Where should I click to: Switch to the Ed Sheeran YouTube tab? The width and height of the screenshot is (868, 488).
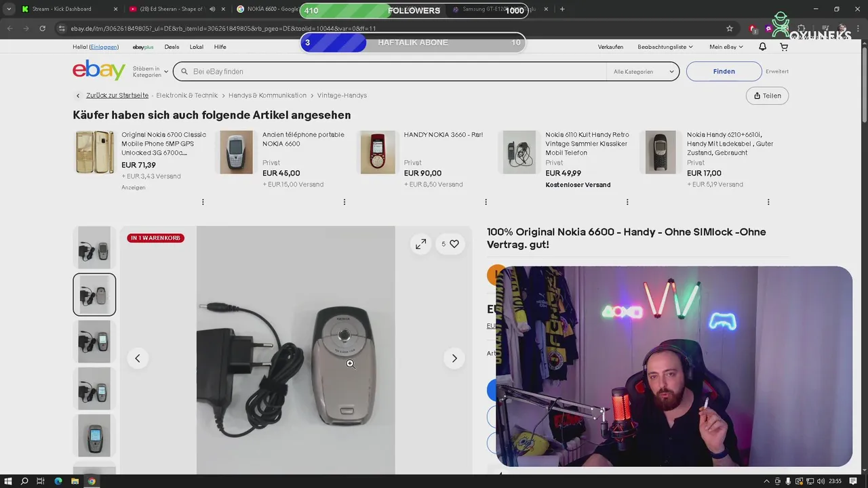click(x=177, y=9)
